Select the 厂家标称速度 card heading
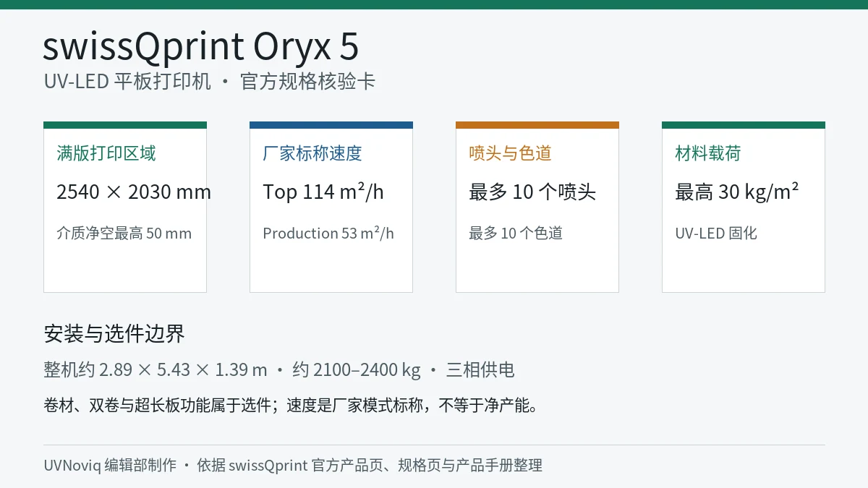The width and height of the screenshot is (868, 488). (312, 153)
